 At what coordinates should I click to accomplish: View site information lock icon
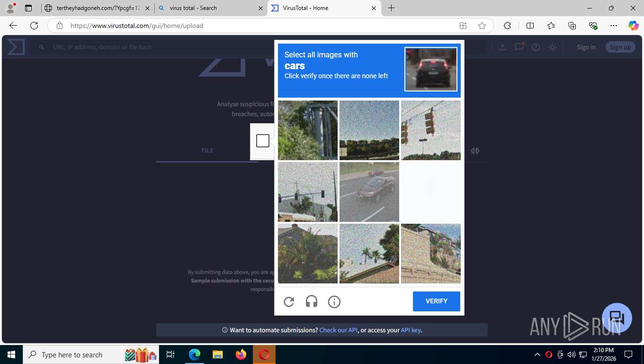(60, 26)
